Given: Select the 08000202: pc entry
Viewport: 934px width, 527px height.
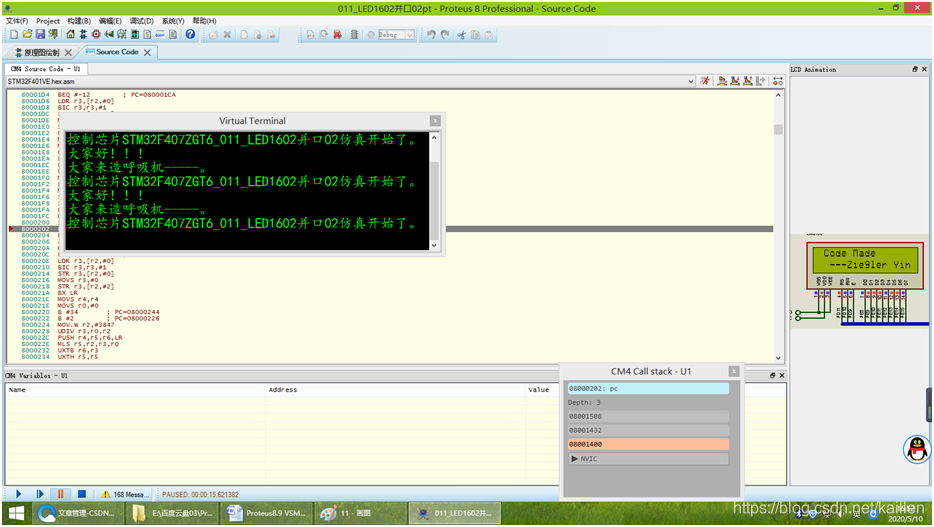Looking at the screenshot, I should [x=648, y=388].
